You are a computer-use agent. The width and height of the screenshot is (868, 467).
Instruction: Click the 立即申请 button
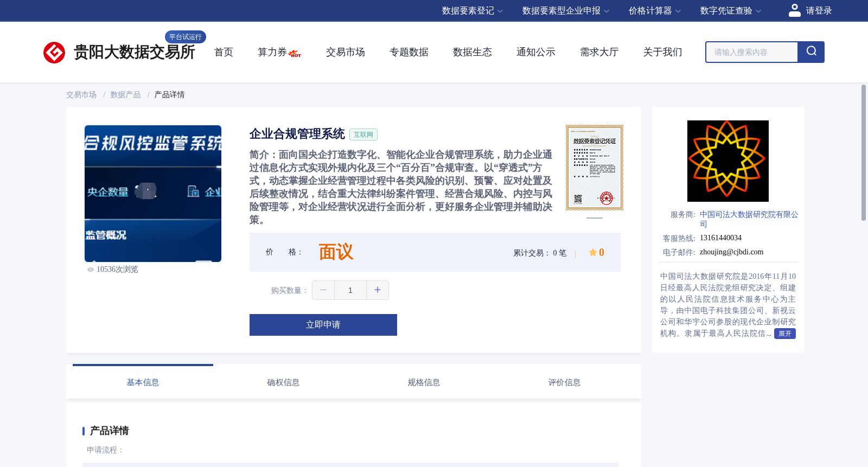point(323,325)
